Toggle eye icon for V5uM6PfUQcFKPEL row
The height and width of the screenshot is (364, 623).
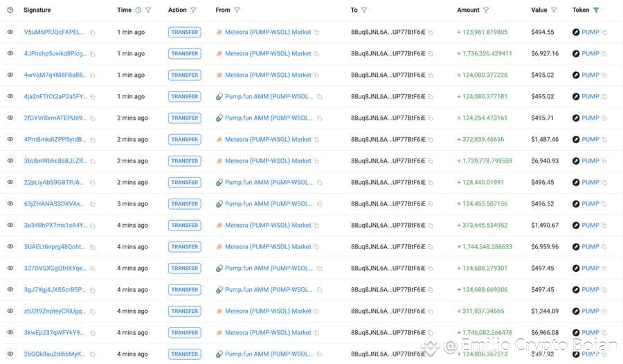click(x=10, y=32)
